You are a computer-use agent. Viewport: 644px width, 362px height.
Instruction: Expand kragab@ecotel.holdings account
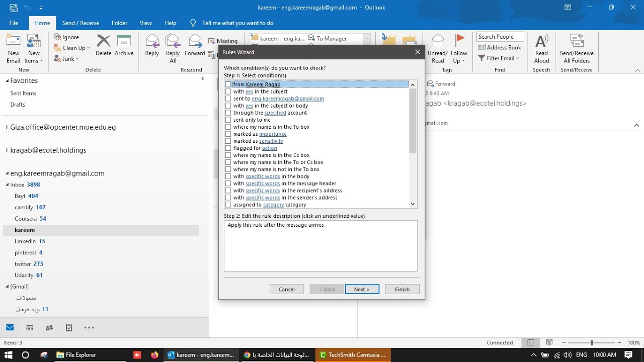tap(7, 150)
